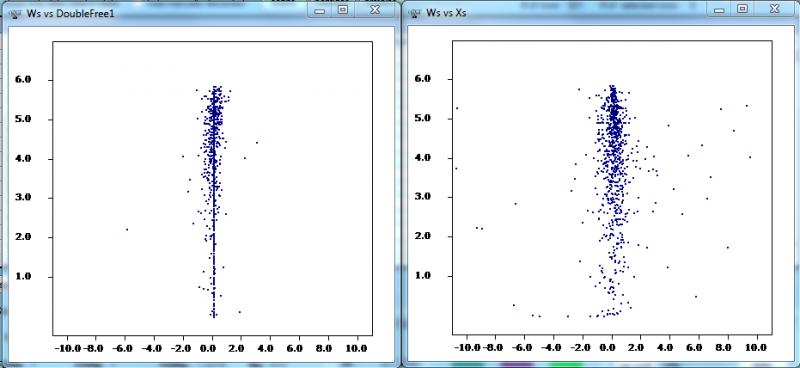Screen dimensions: 800x368
Task: Click x-axis label -10.0 in DoubleFree1 plot
Action: (68, 348)
